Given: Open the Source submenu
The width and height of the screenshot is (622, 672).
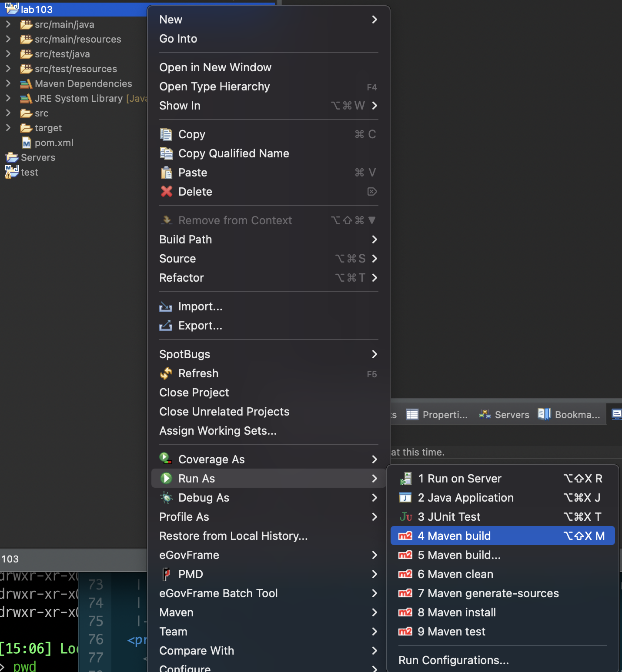Looking at the screenshot, I should click(x=269, y=259).
